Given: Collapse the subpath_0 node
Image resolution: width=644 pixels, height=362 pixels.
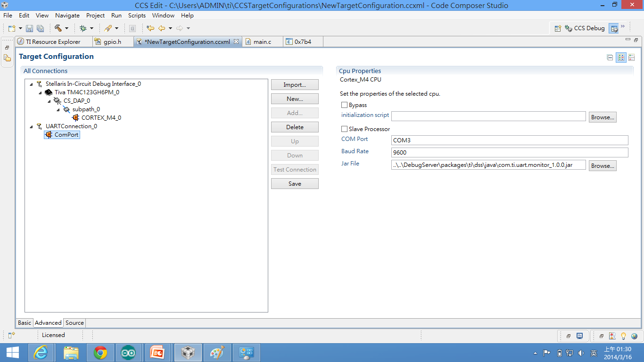Looking at the screenshot, I should [58, 110].
